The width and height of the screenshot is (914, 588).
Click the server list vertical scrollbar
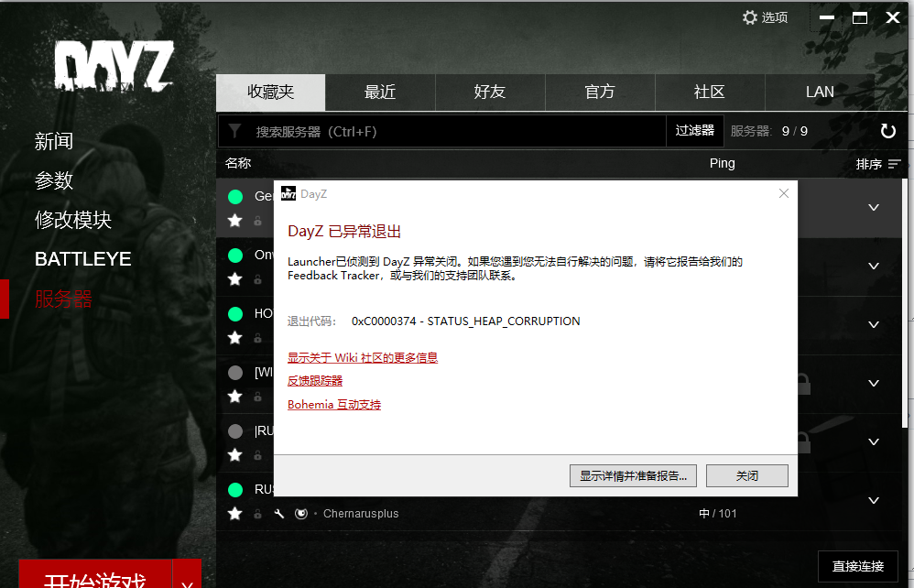tap(905, 303)
